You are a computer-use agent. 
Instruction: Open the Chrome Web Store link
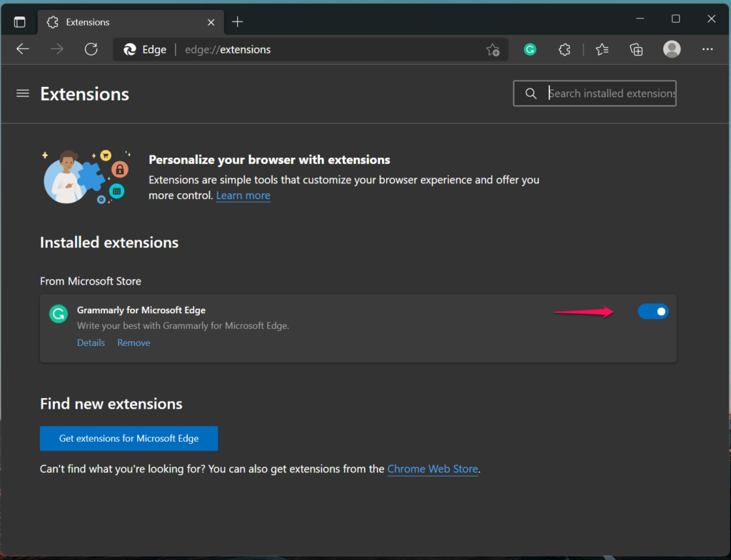pos(432,469)
